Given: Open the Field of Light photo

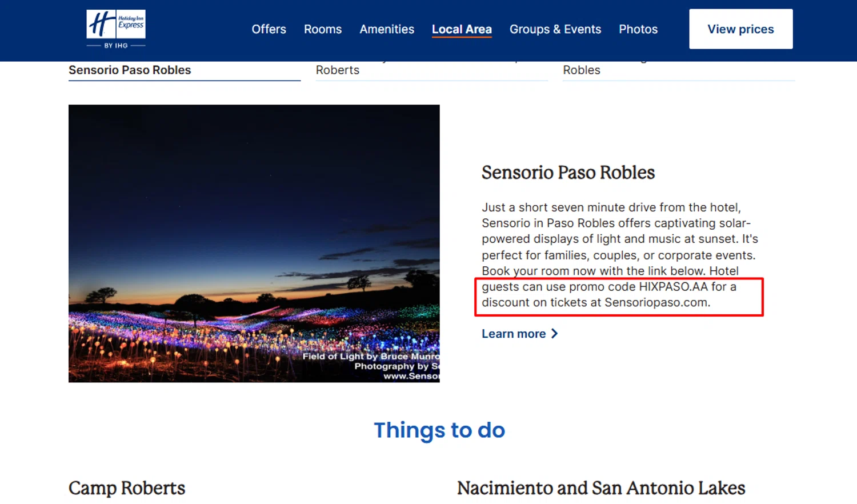Looking at the screenshot, I should point(254,243).
